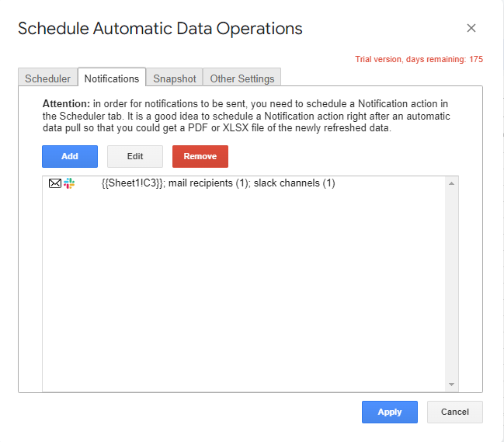Cancel and discard the changes
Image resolution: width=504 pixels, height=442 pixels.
[x=455, y=412]
